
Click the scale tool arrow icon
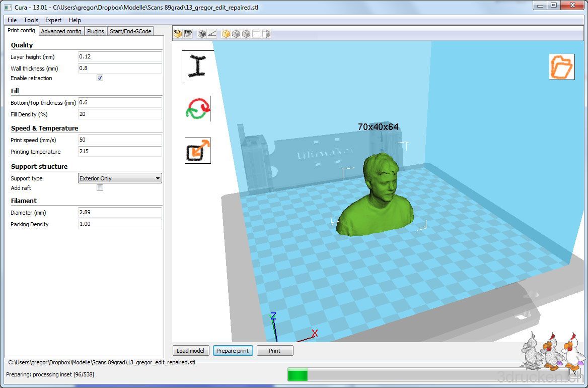point(198,151)
